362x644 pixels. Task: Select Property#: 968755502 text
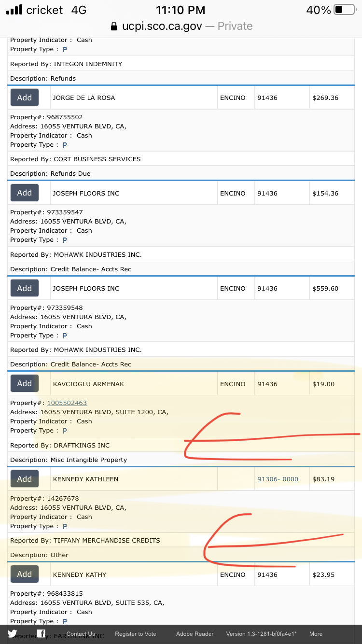pyautogui.click(x=46, y=117)
